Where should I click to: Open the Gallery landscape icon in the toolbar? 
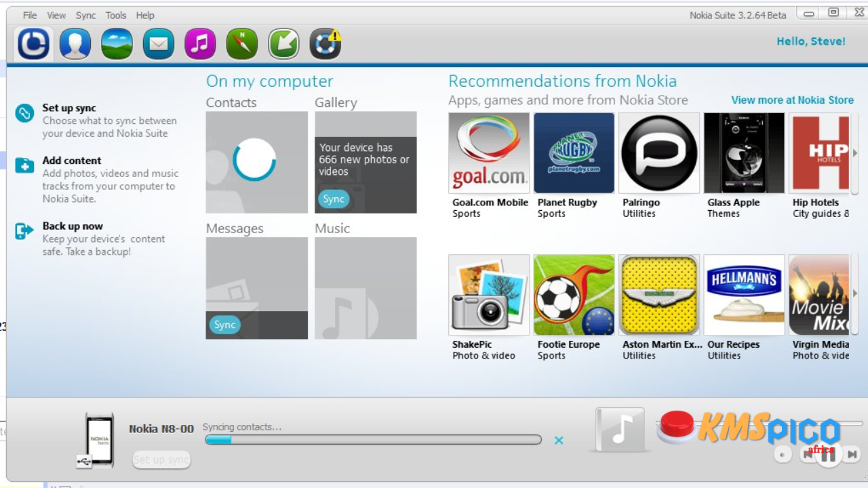click(x=117, y=44)
